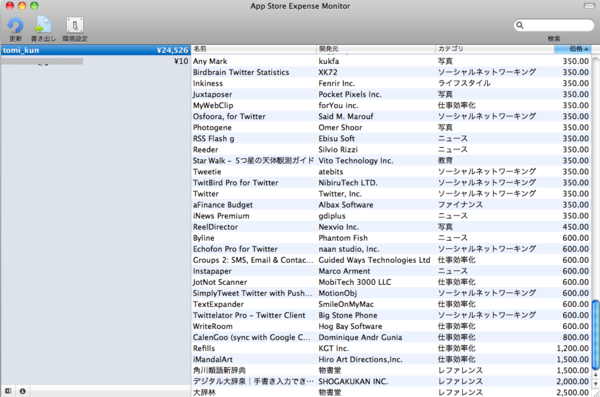
Task: Click developer cell SHOGAKUKAN INC.
Action: point(353,382)
